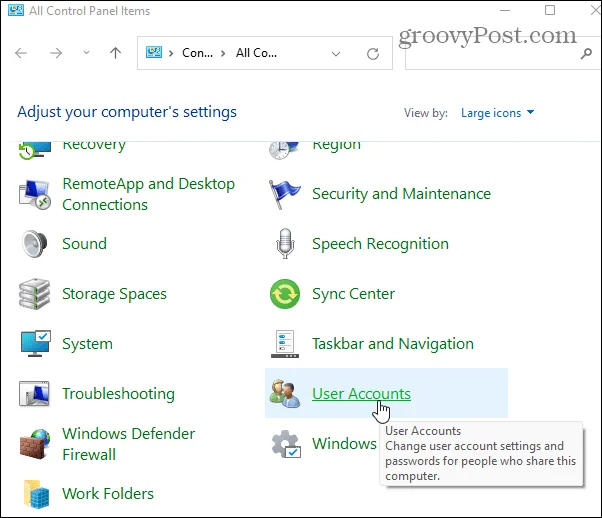This screenshot has width=602, height=518.
Task: Click the Control Panel icon in title bar
Action: (x=16, y=10)
